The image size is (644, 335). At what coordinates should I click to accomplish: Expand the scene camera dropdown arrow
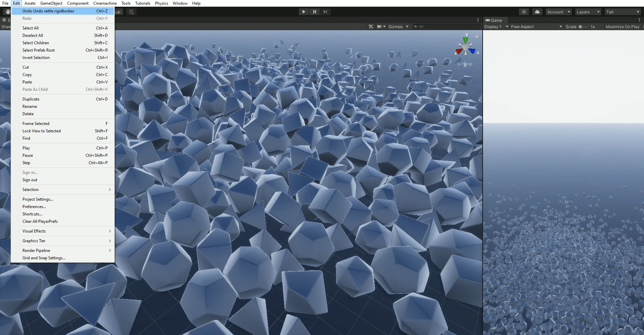point(384,26)
